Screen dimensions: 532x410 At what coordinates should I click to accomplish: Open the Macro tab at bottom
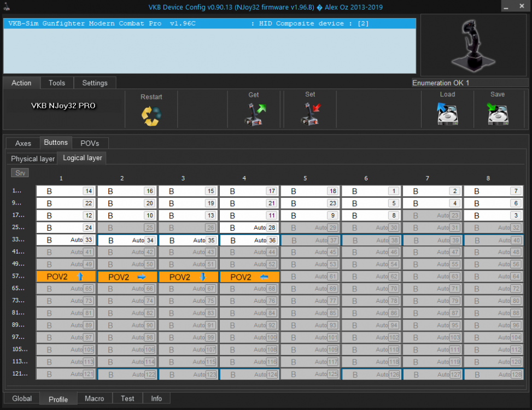95,399
